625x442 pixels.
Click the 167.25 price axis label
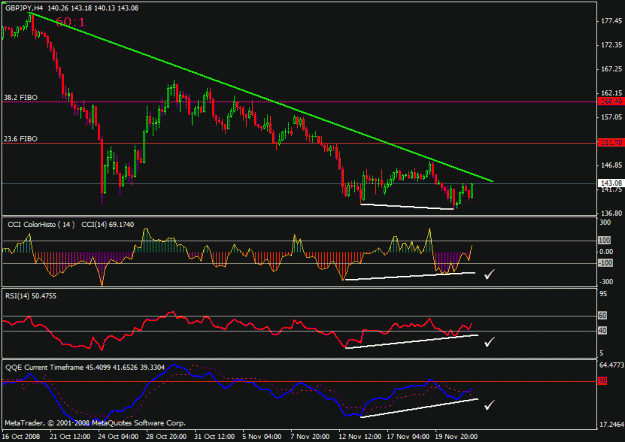pos(611,69)
